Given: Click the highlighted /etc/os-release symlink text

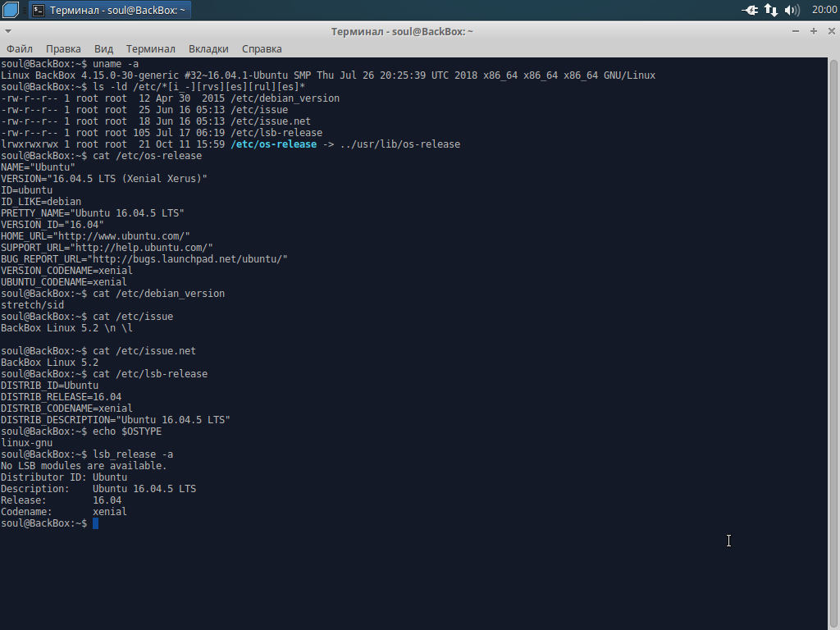Looking at the screenshot, I should (274, 144).
